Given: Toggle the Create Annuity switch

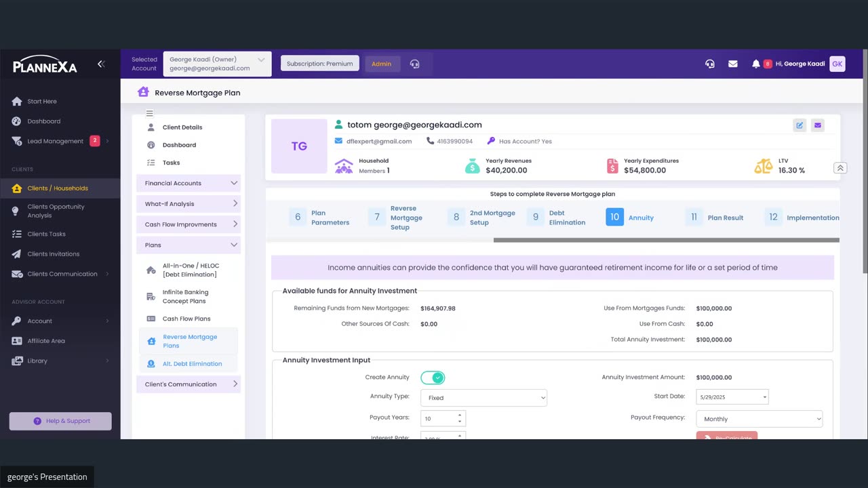Looking at the screenshot, I should click(x=433, y=378).
